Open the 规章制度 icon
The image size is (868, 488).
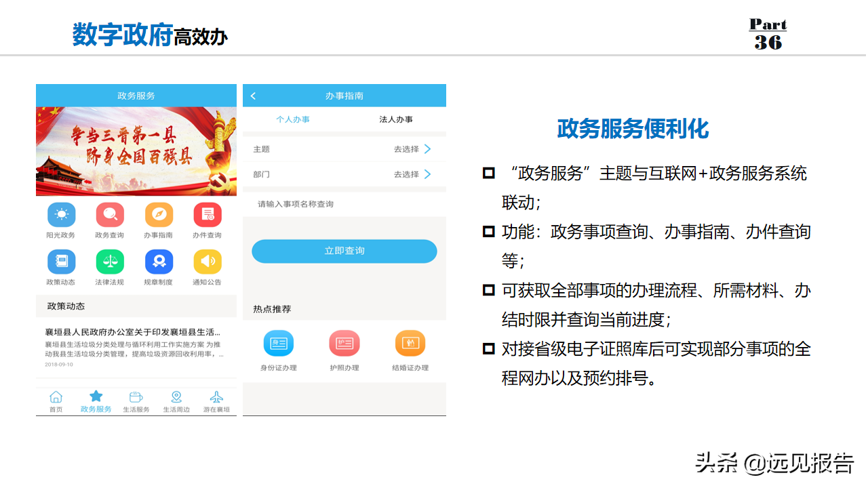[159, 262]
